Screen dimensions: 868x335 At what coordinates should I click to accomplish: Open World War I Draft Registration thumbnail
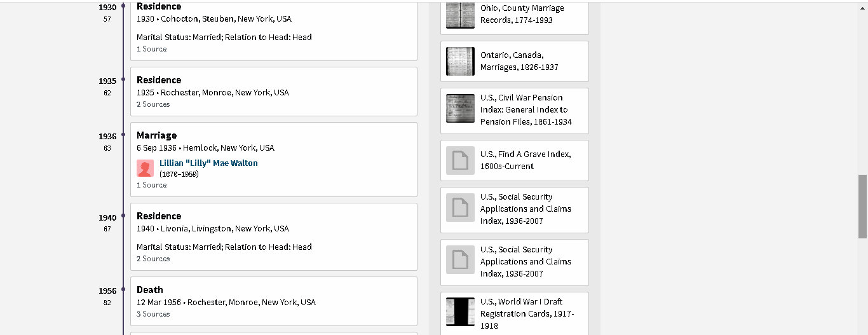(460, 312)
